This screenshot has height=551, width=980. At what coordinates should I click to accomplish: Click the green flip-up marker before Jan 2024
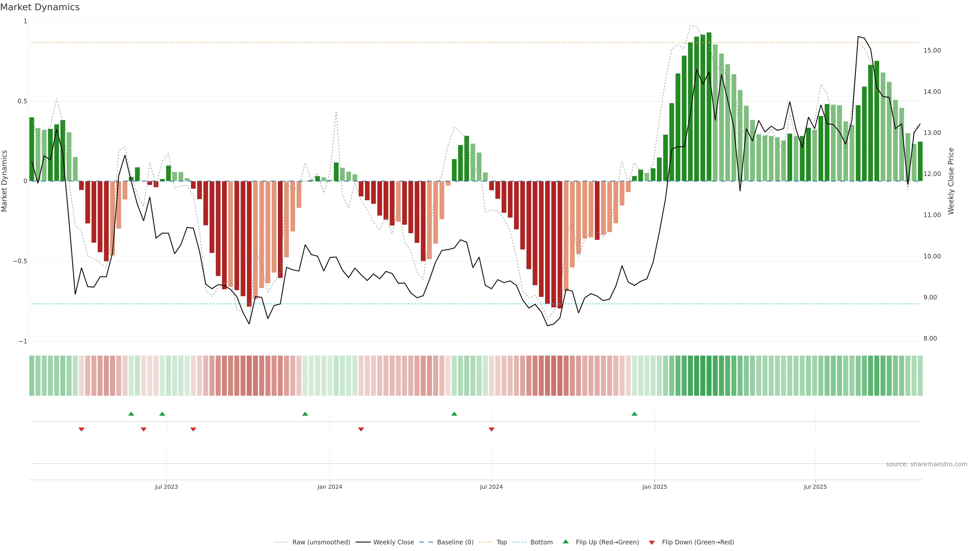[x=305, y=414]
